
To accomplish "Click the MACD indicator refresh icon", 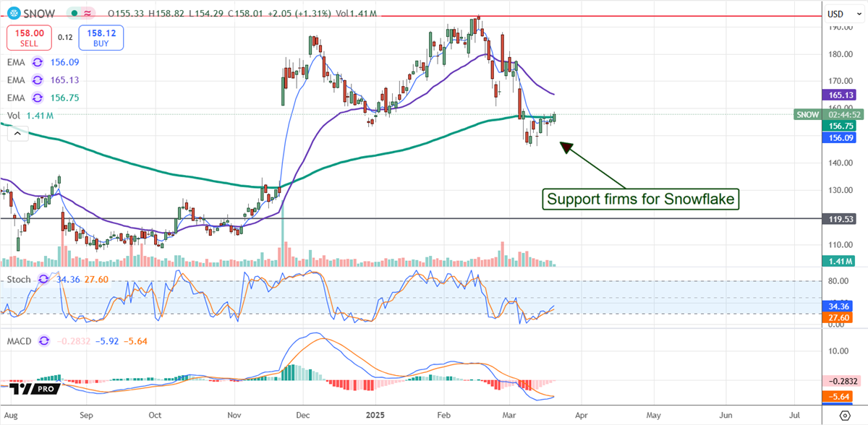I will [46, 340].
